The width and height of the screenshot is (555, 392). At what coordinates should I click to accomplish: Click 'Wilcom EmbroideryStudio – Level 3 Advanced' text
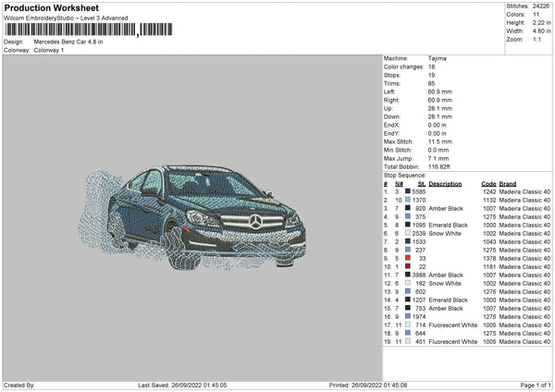point(66,18)
